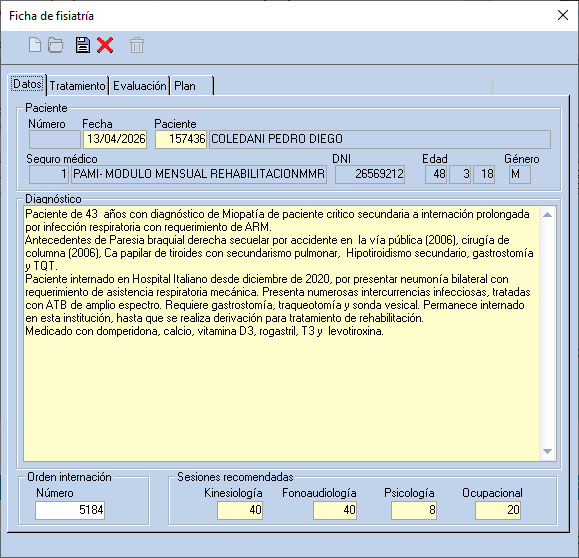Click the Ocupacional sessions field

point(498,510)
